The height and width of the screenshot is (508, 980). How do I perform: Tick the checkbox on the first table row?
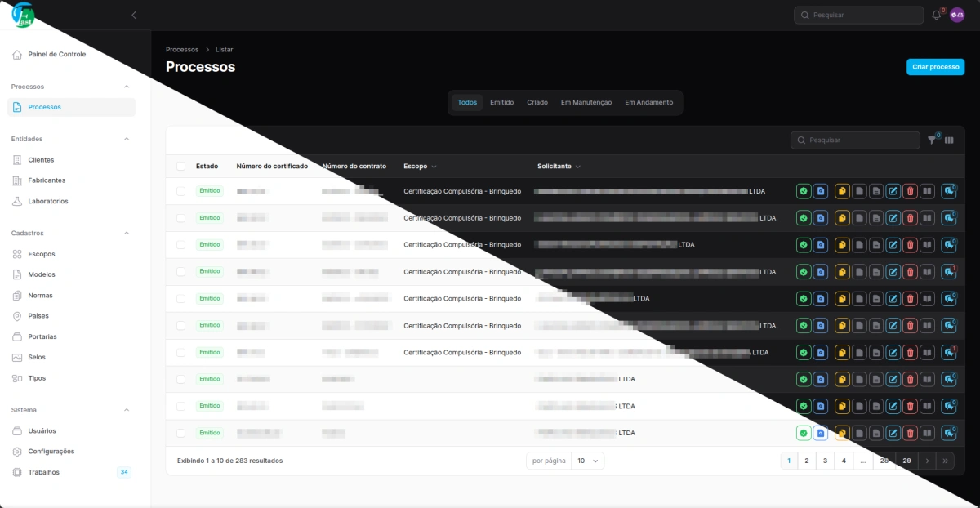click(180, 190)
